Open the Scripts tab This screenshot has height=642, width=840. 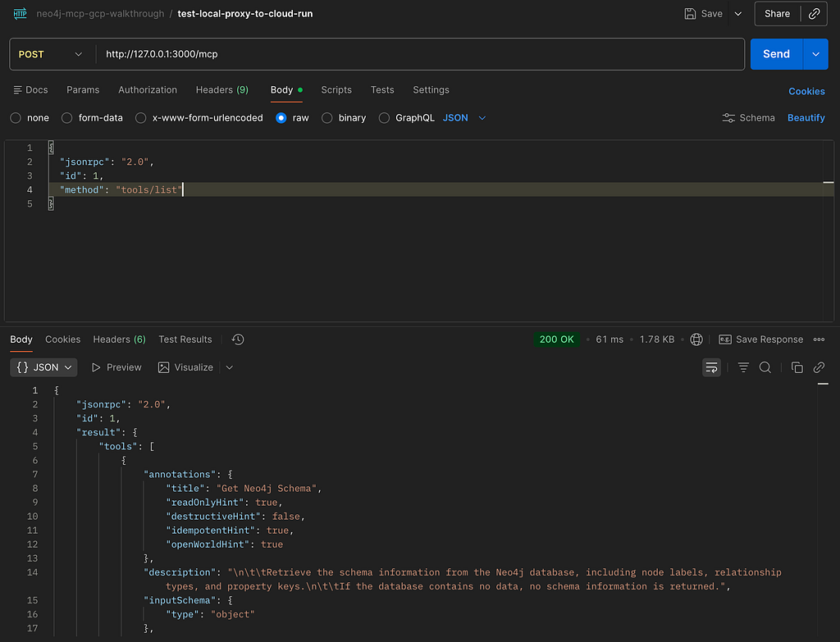336,90
